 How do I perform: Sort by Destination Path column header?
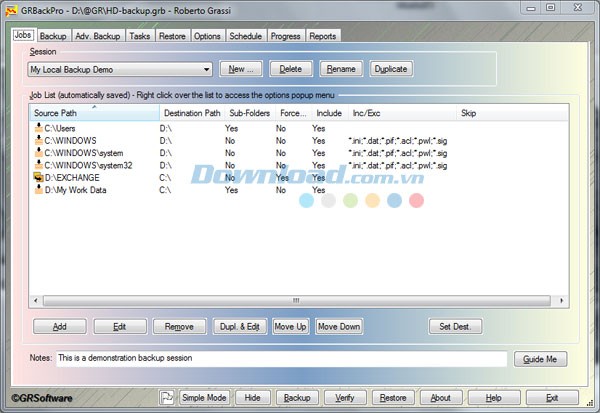click(192, 113)
